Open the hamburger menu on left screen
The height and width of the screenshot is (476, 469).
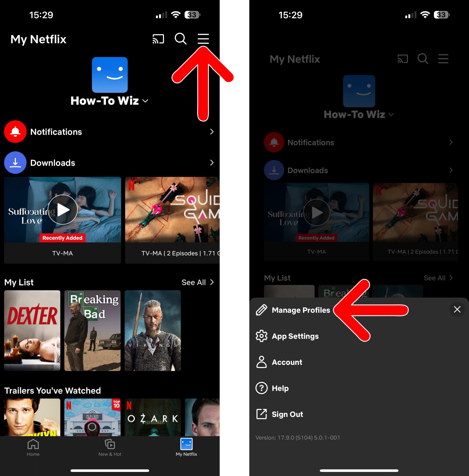(203, 39)
